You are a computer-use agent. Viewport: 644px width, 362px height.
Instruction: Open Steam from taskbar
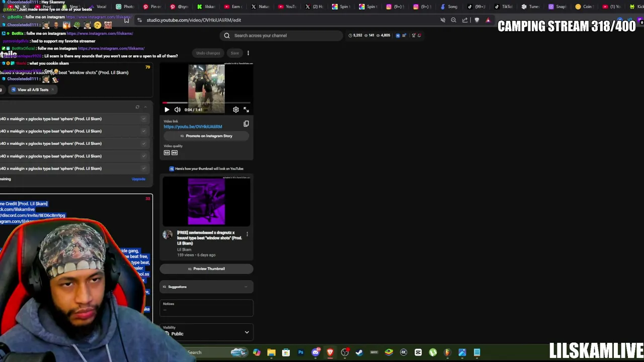click(359, 352)
